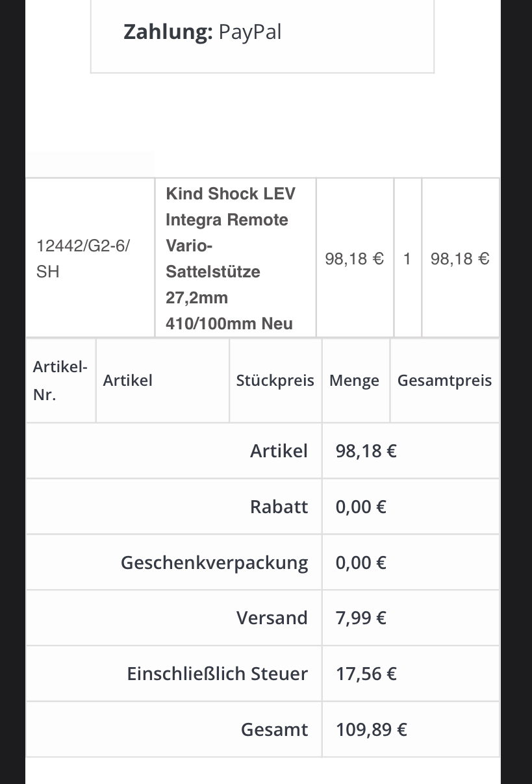This screenshot has width=532, height=784.
Task: Click the Geschenkverpackung row label
Action: (214, 563)
